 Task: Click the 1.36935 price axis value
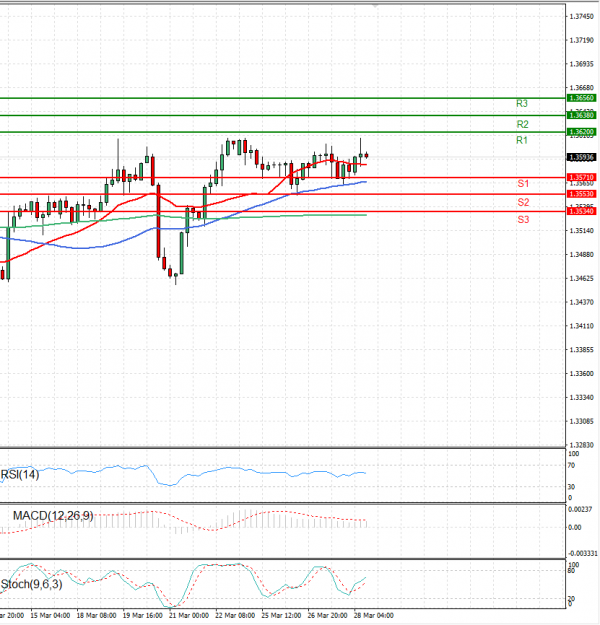tap(582, 64)
